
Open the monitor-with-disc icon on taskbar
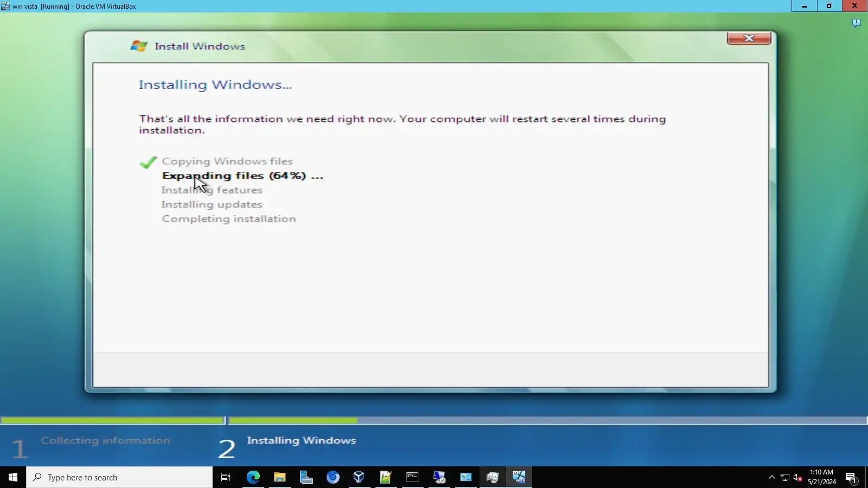click(x=439, y=477)
